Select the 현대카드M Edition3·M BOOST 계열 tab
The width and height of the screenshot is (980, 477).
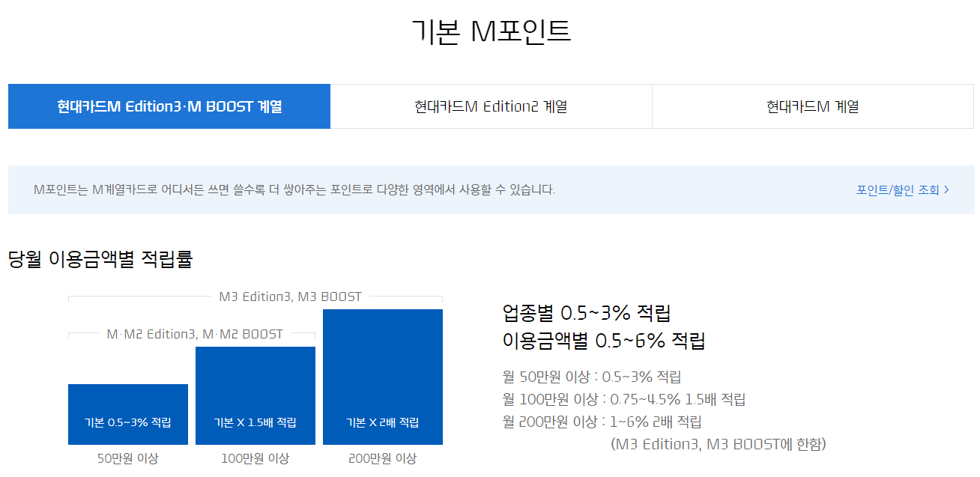pos(169,106)
